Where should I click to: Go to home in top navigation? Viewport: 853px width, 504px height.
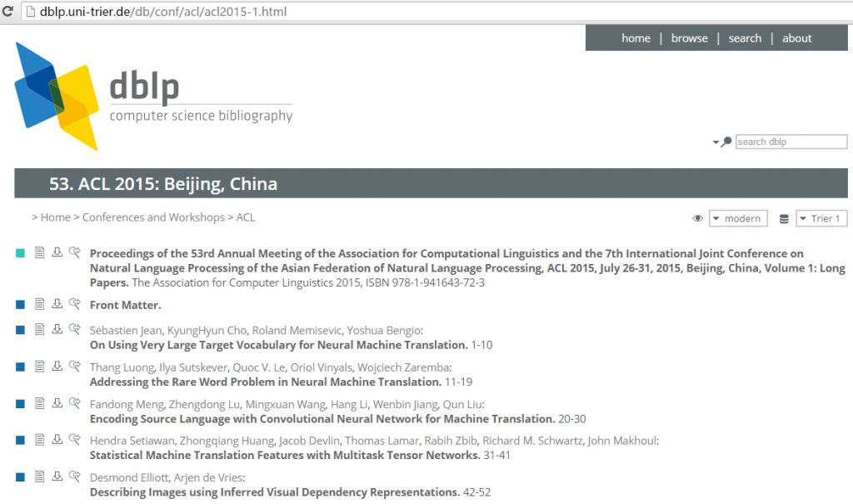[x=636, y=38]
